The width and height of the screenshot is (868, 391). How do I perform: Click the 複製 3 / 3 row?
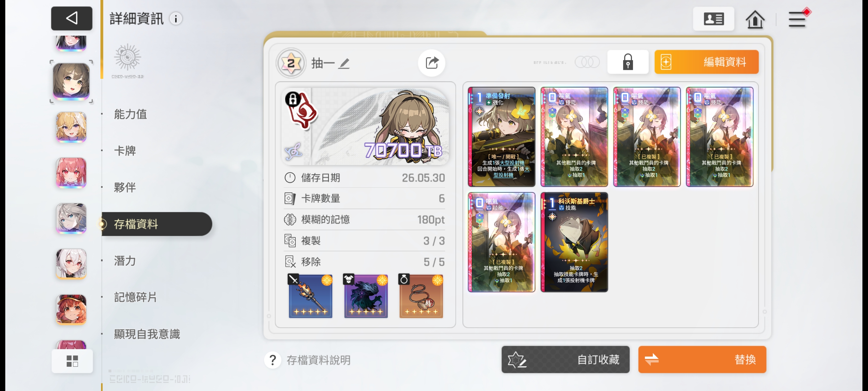pos(365,240)
